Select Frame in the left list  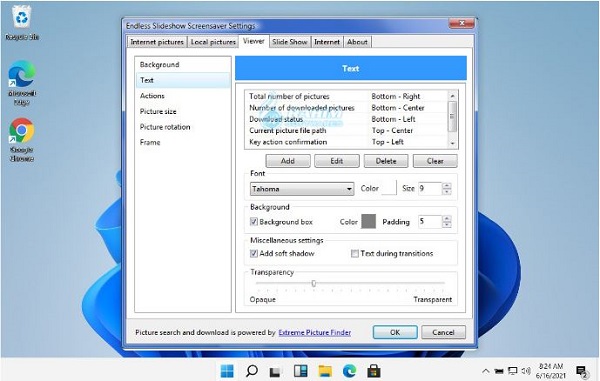183,142
